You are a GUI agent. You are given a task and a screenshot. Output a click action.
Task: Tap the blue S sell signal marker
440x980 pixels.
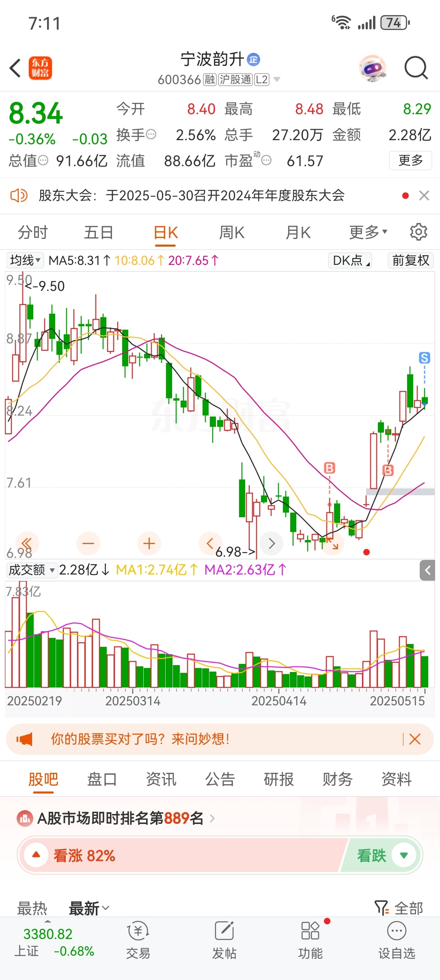pyautogui.click(x=425, y=358)
